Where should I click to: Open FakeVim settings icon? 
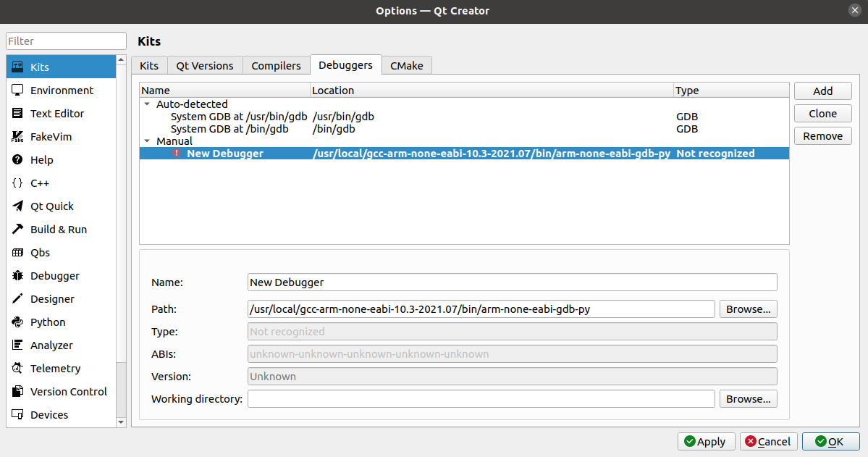[x=17, y=137]
